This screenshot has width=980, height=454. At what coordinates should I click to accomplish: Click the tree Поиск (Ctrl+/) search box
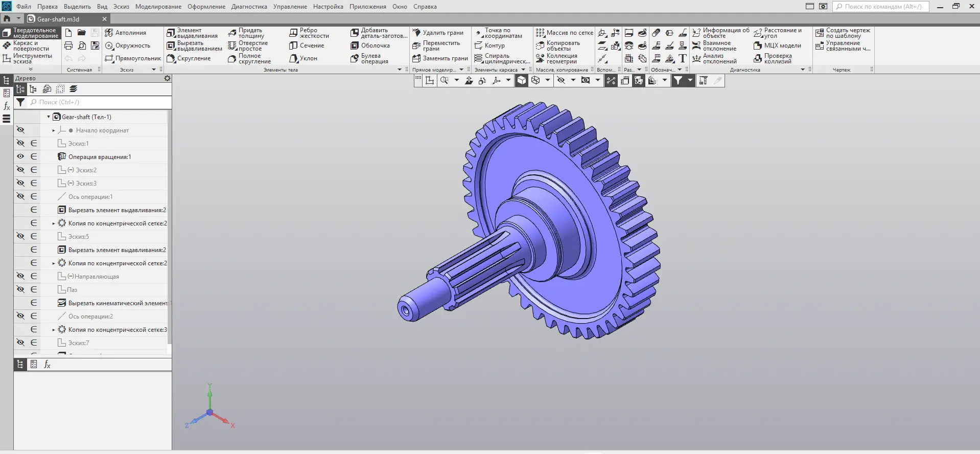pyautogui.click(x=100, y=102)
